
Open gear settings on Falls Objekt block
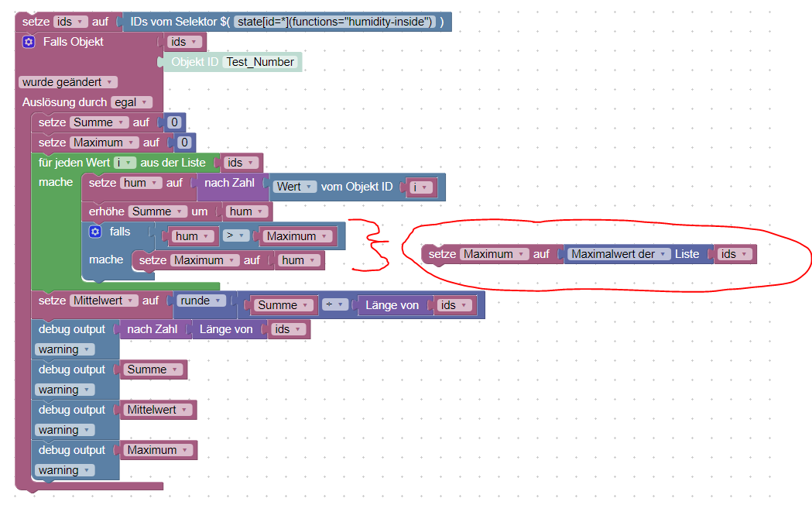[29, 42]
